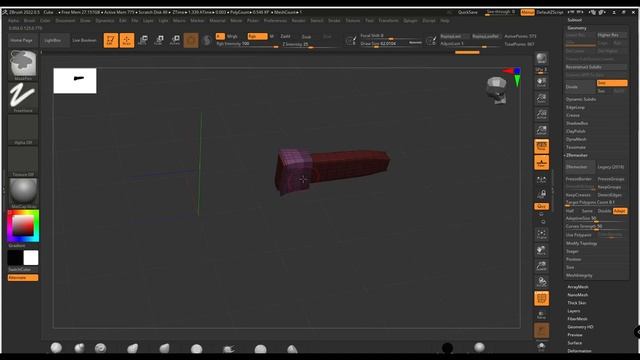Screen dimensions: 640x360
Task: Select the black secondary color swatch
Action: 15,258
